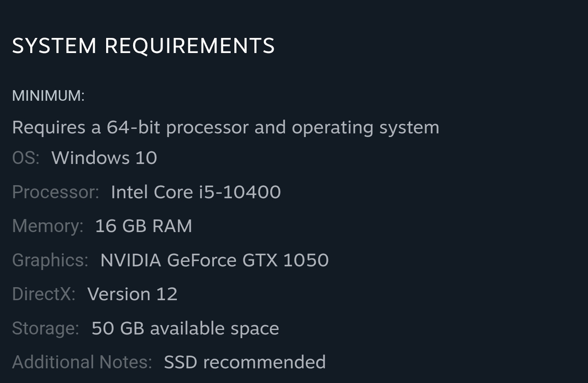Click the MINIMUM label

click(x=48, y=96)
